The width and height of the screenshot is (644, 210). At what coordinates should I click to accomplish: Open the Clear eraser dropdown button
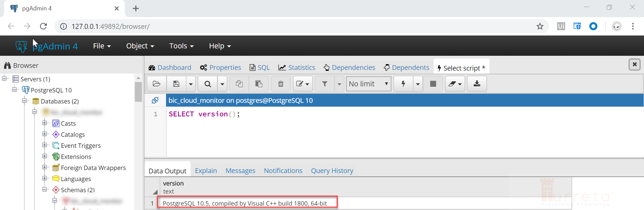[x=455, y=84]
